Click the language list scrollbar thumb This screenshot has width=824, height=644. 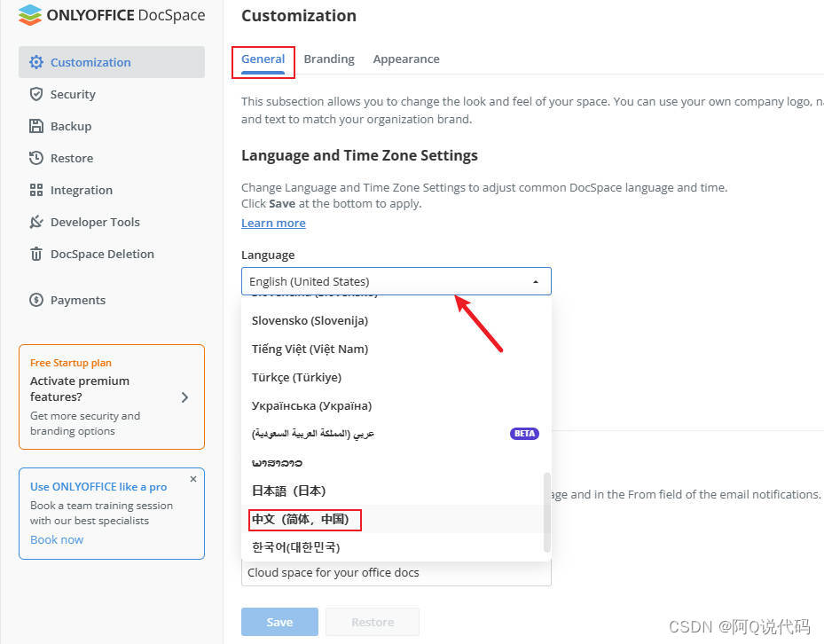point(547,512)
